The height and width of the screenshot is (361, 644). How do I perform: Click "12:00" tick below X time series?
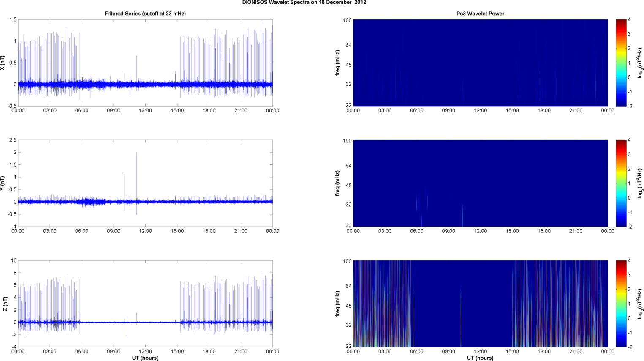click(145, 111)
